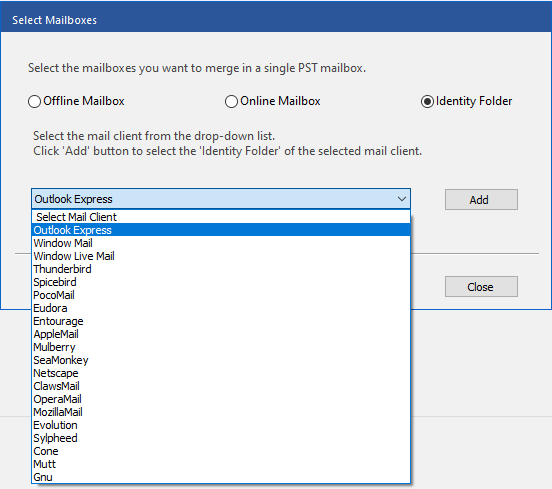Pick Outlook Express in the list
Viewport: 552px width, 489px height.
coord(221,230)
